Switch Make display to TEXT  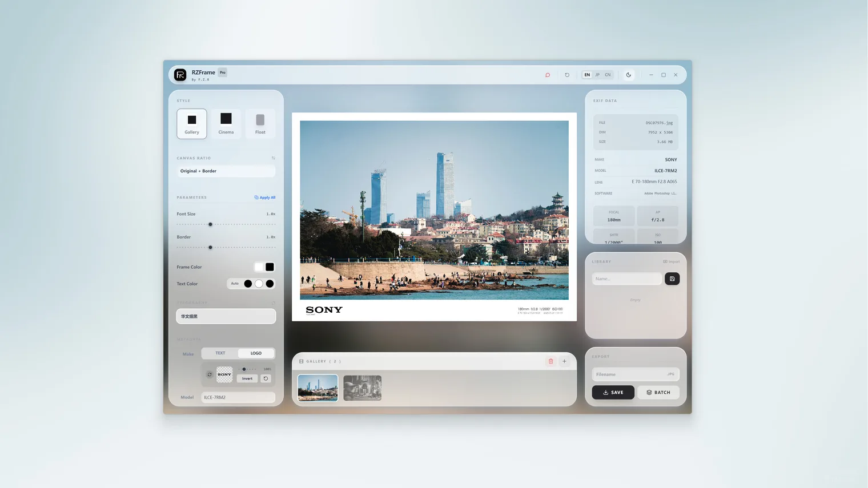[220, 353]
